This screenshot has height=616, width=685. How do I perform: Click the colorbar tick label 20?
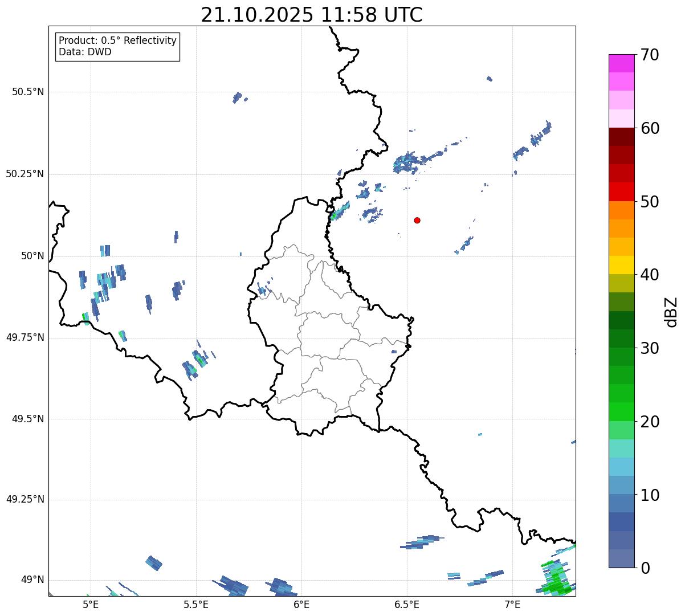650,422
